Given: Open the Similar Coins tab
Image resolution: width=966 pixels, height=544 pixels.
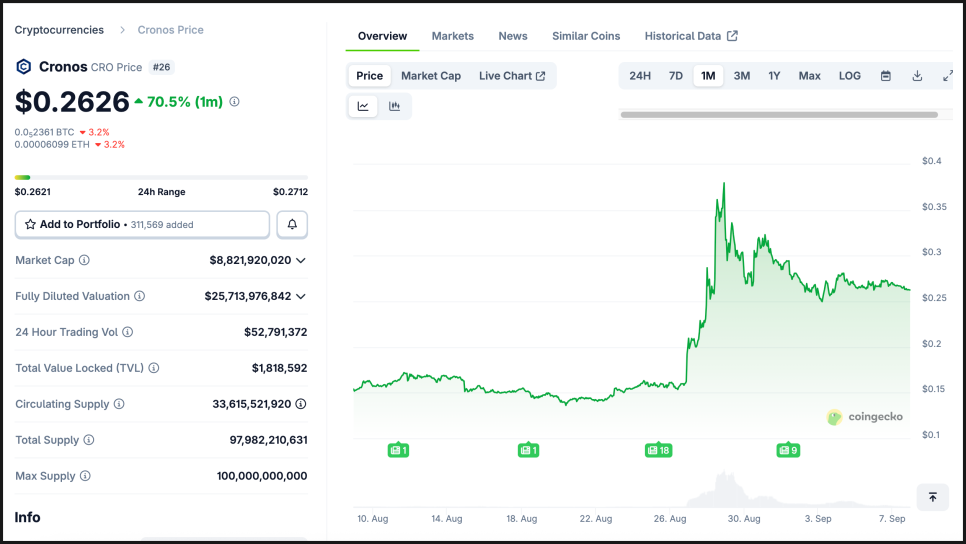Looking at the screenshot, I should coord(586,36).
